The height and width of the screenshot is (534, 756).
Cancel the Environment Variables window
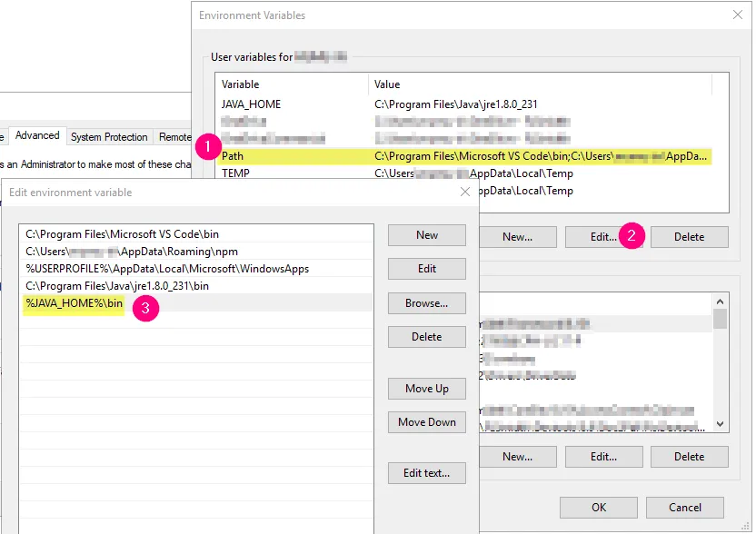684,508
